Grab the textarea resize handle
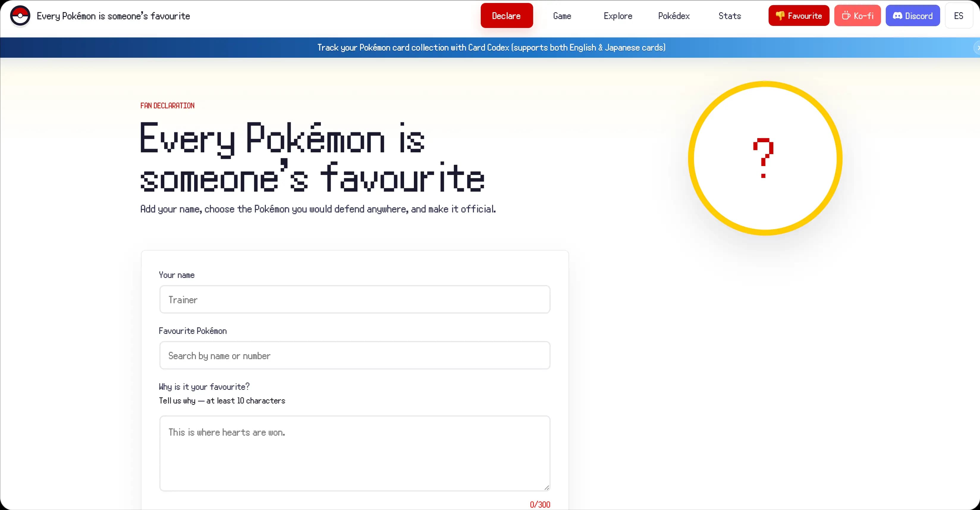Viewport: 980px width, 510px height. click(547, 488)
